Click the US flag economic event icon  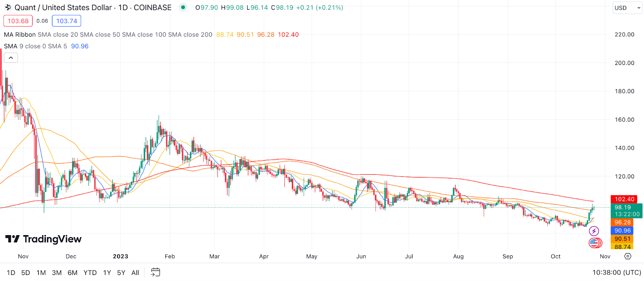tap(594, 242)
